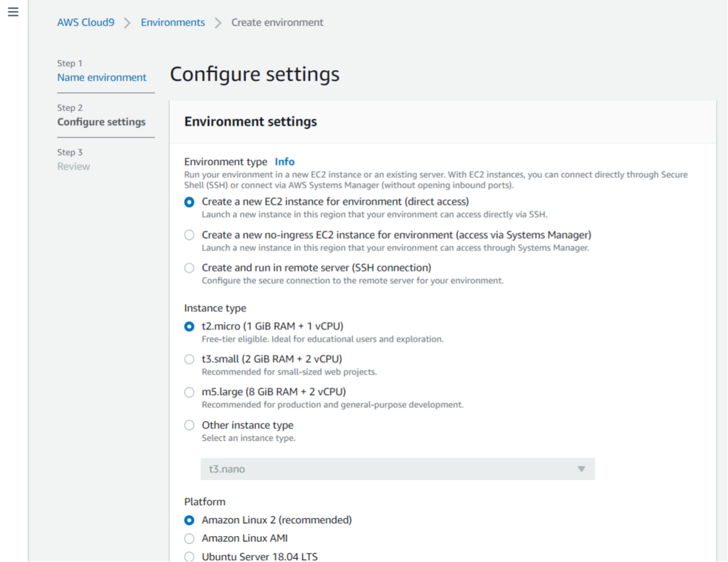
Task: Open the t3.nano instance type dropdown
Action: tap(397, 469)
